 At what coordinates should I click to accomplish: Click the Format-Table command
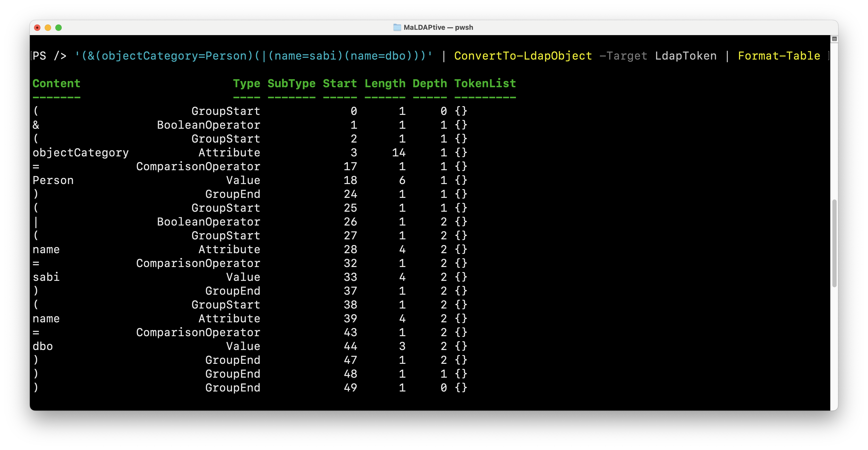(x=779, y=56)
